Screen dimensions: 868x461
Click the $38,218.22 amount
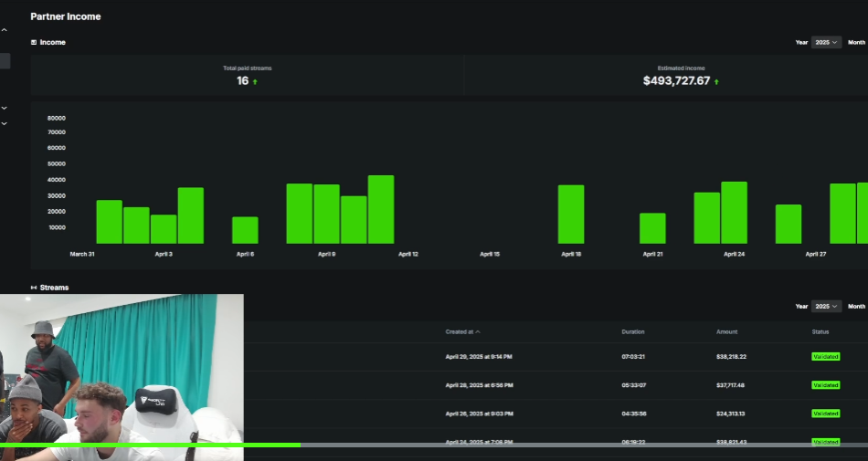(x=731, y=357)
